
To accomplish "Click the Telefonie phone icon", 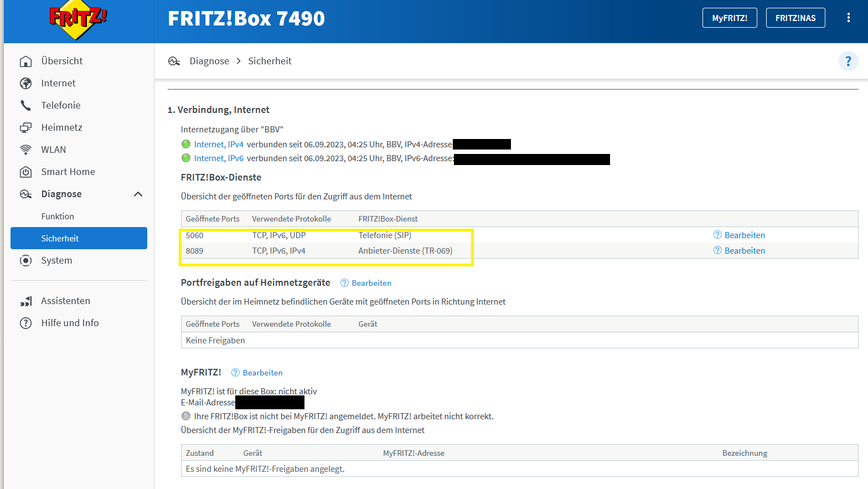I will pos(25,105).
